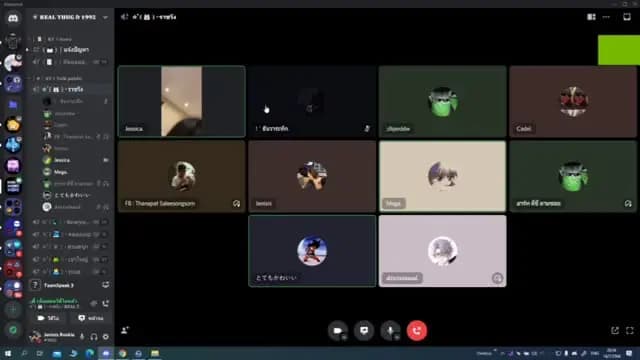Screen dimensions: 640x360
Task: Open the taskbar clock
Action: pos(611,353)
